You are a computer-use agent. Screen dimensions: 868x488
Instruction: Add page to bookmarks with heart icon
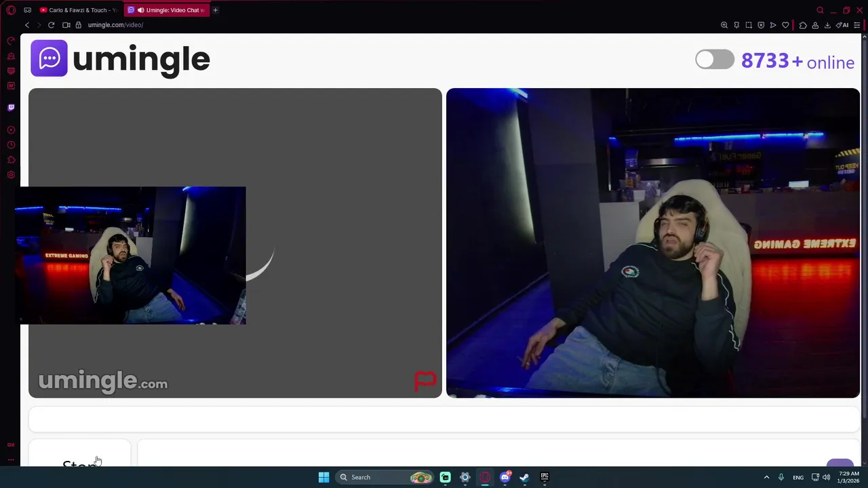[x=785, y=25]
